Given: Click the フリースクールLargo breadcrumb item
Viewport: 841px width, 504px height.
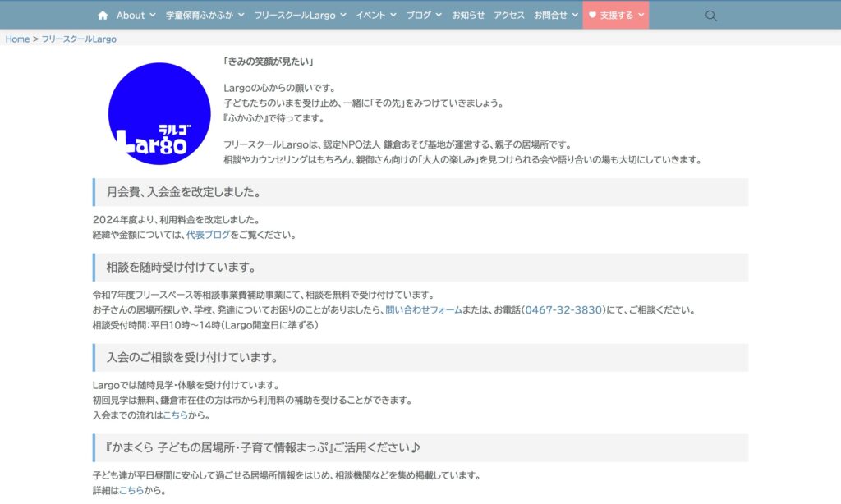Looking at the screenshot, I should pyautogui.click(x=79, y=39).
